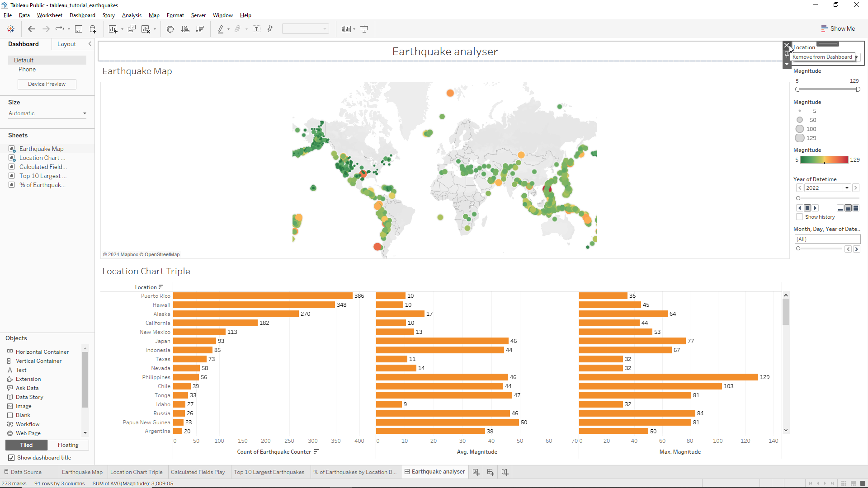868x488 pixels.
Task: Open the Analysis menu
Action: click(x=132, y=15)
